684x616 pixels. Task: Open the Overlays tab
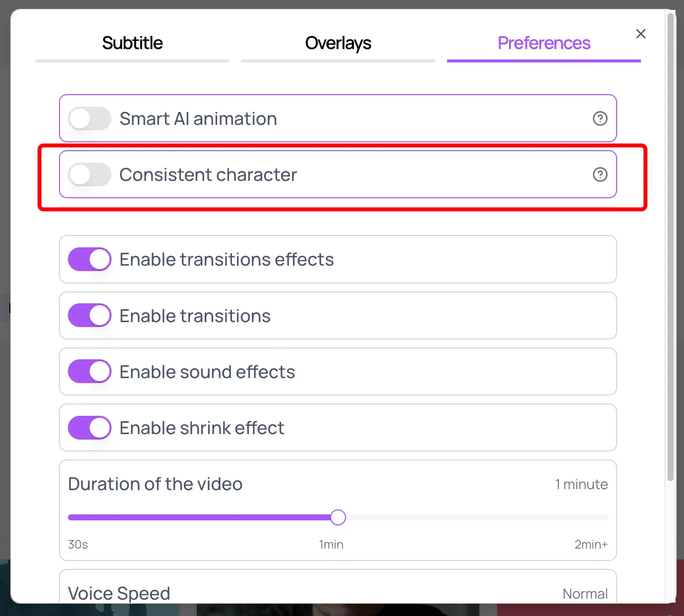tap(338, 43)
